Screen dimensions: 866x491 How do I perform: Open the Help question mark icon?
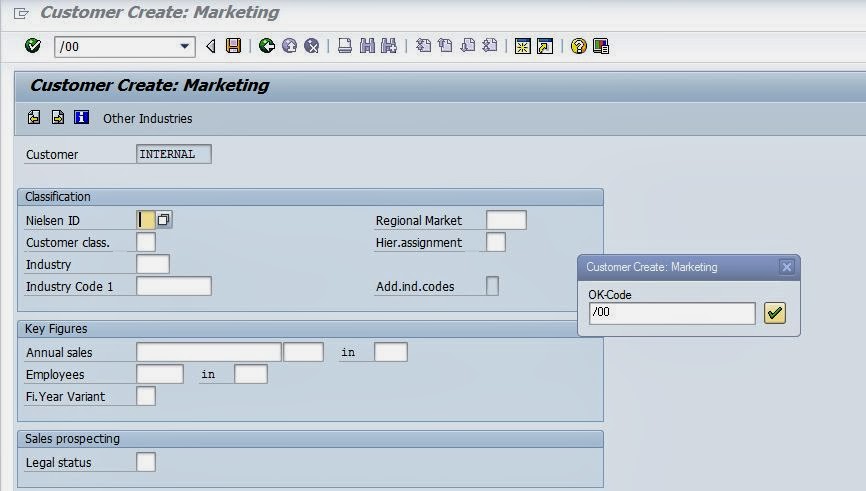578,46
